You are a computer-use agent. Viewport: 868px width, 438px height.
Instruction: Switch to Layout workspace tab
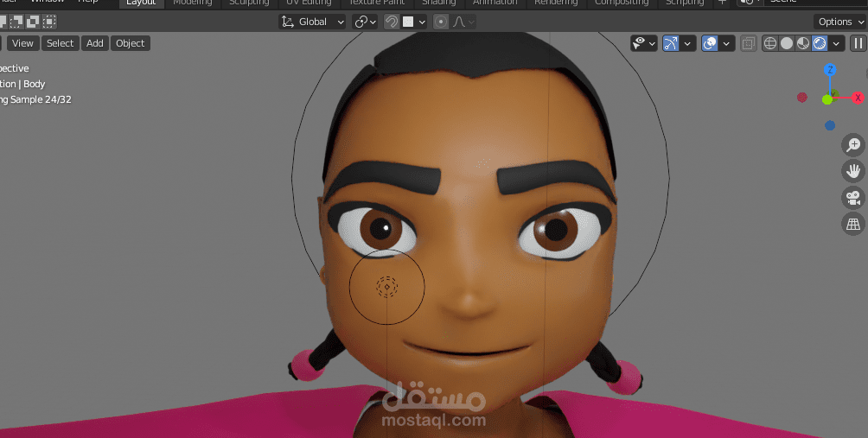pyautogui.click(x=141, y=3)
